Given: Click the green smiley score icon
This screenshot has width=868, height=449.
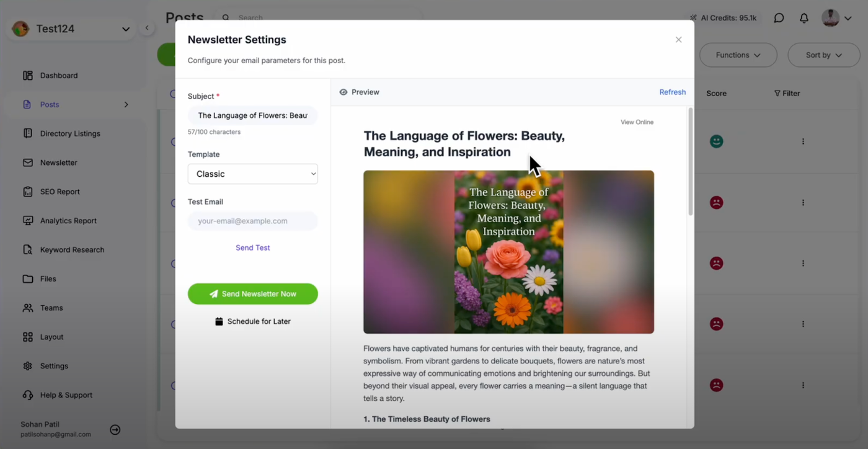Looking at the screenshot, I should coord(716,141).
